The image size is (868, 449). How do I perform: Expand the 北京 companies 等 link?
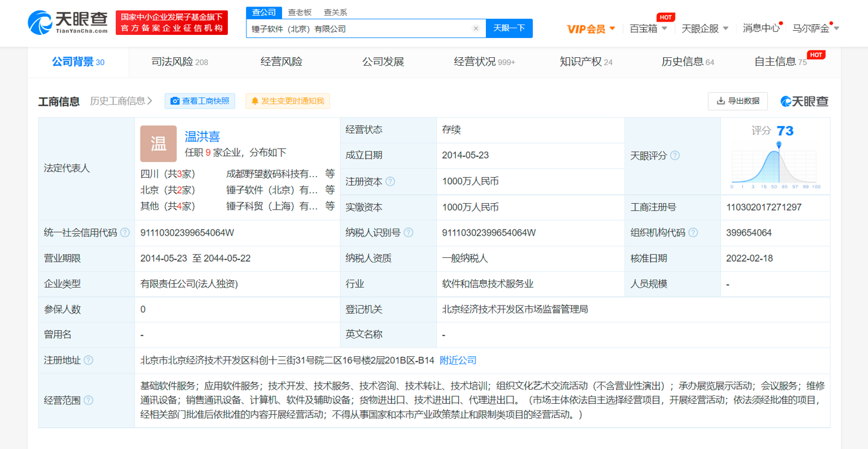point(330,190)
